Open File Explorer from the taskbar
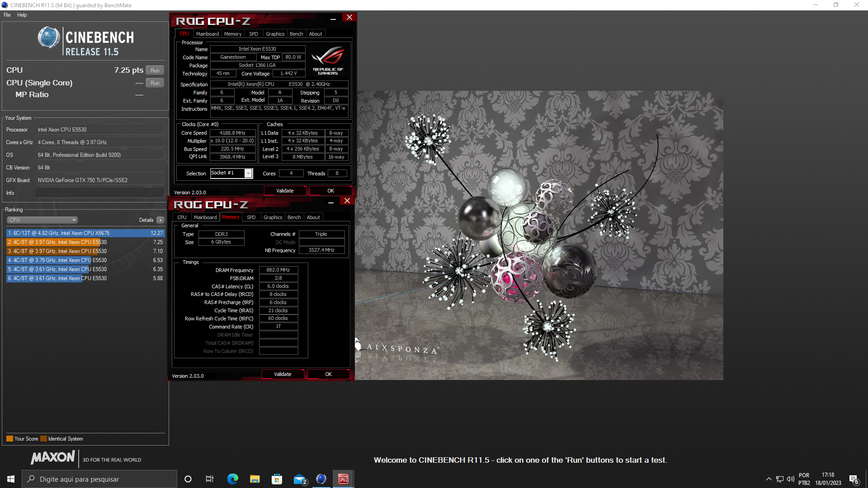868x488 pixels. pos(255,479)
